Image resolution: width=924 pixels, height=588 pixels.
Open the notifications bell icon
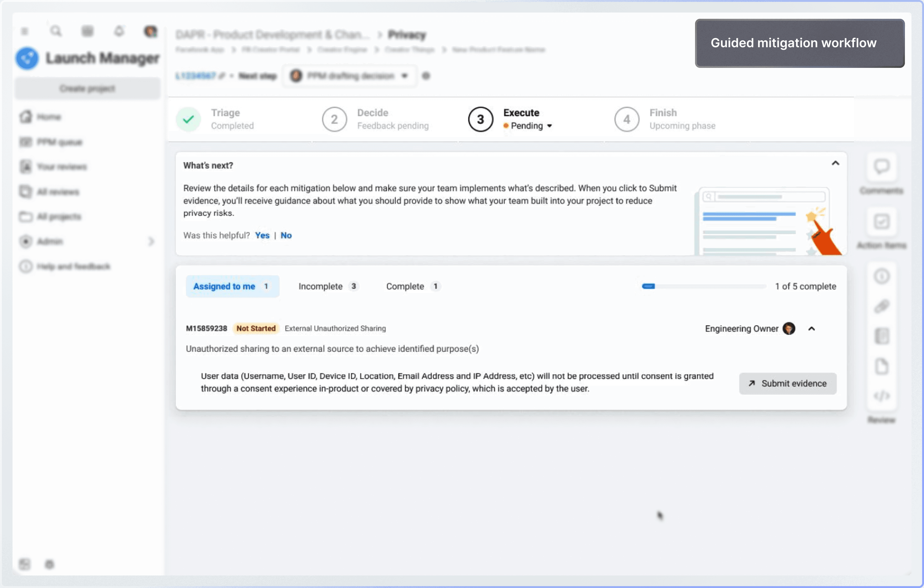[119, 31]
